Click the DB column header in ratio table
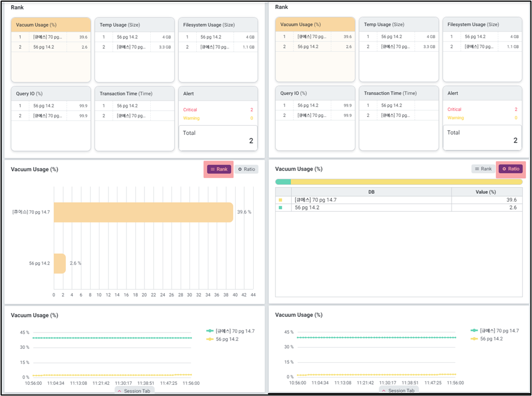The width and height of the screenshot is (532, 396). [371, 192]
